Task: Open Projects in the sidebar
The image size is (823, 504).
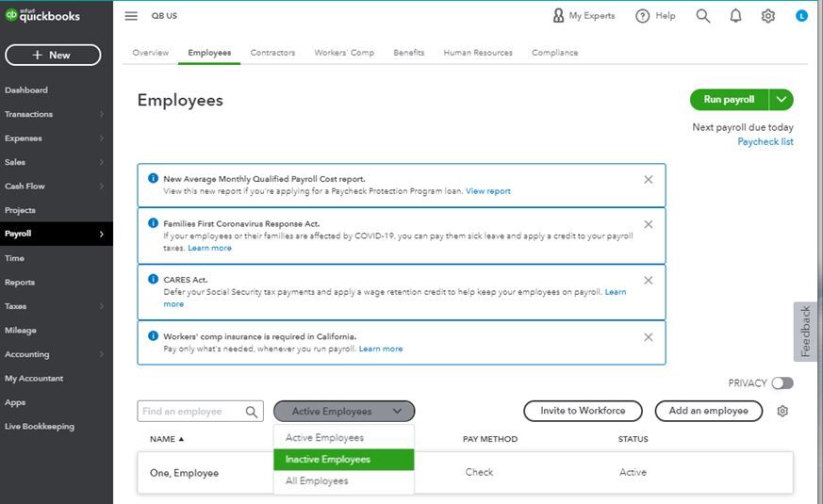Action: (x=20, y=210)
